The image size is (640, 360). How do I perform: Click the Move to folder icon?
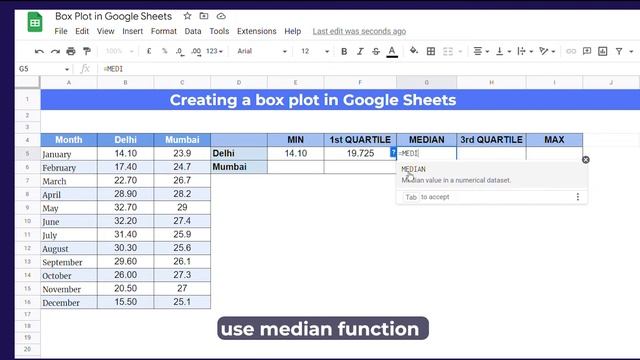[204, 16]
